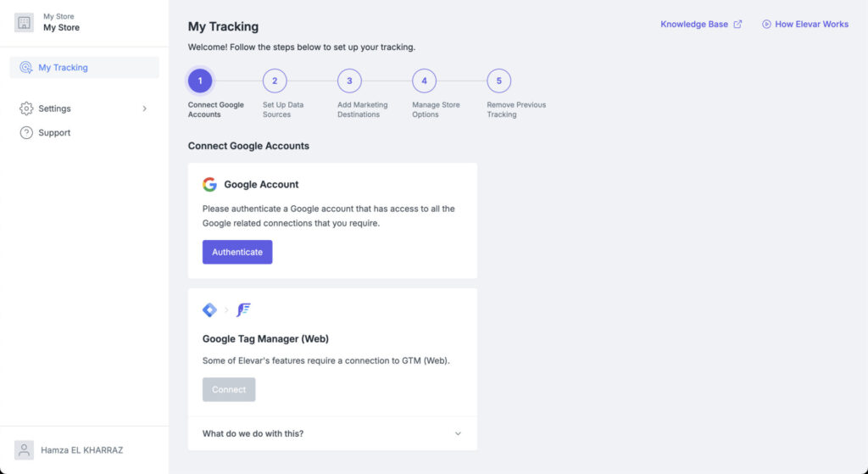Click the Settings gear icon
This screenshot has width=868, height=474.
(26, 109)
